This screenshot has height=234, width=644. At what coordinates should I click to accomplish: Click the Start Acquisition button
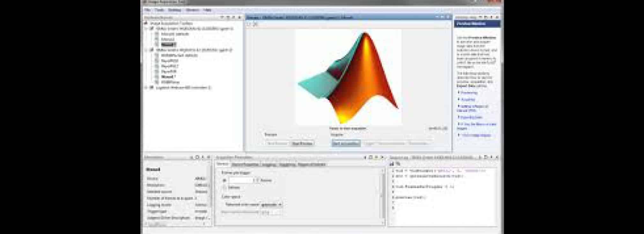(x=346, y=144)
